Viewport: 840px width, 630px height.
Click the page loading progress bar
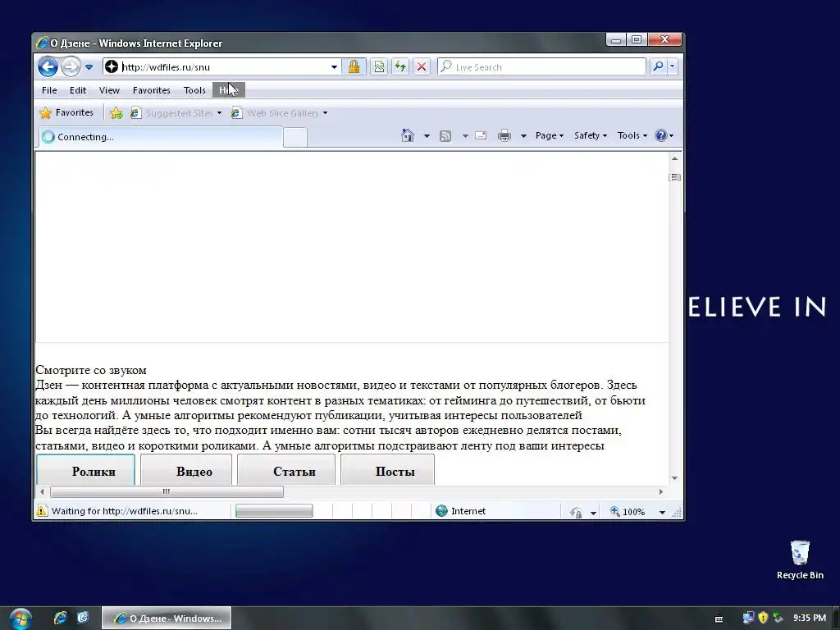point(274,510)
